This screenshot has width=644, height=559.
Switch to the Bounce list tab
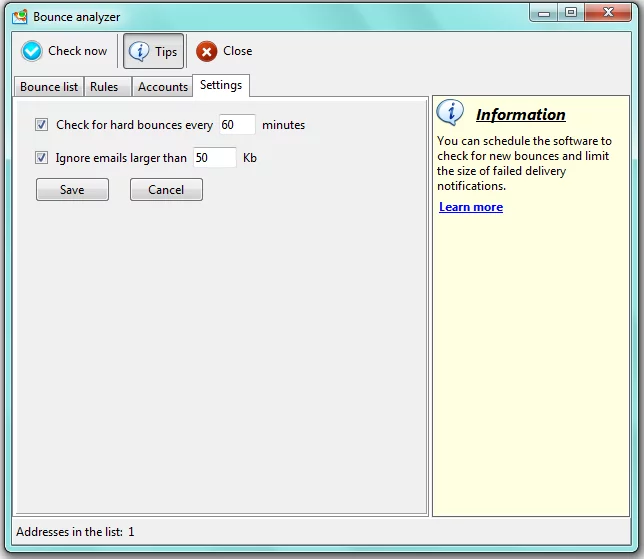coord(48,87)
